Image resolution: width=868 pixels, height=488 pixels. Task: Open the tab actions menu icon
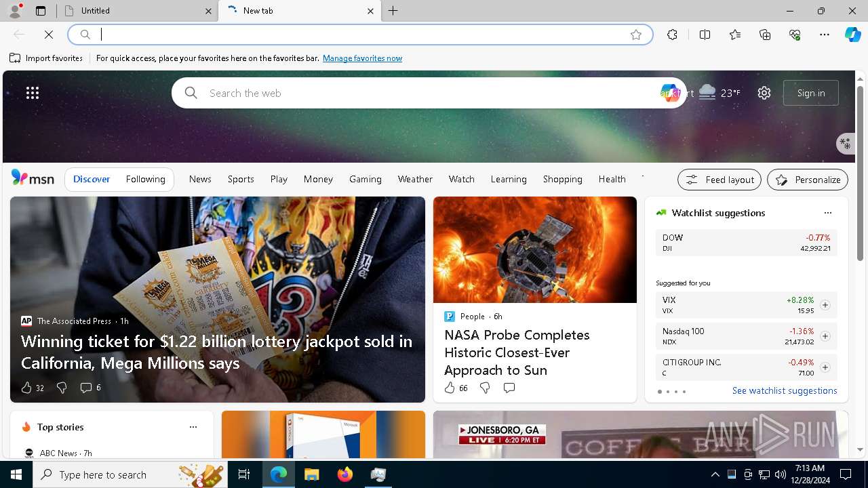point(41,11)
